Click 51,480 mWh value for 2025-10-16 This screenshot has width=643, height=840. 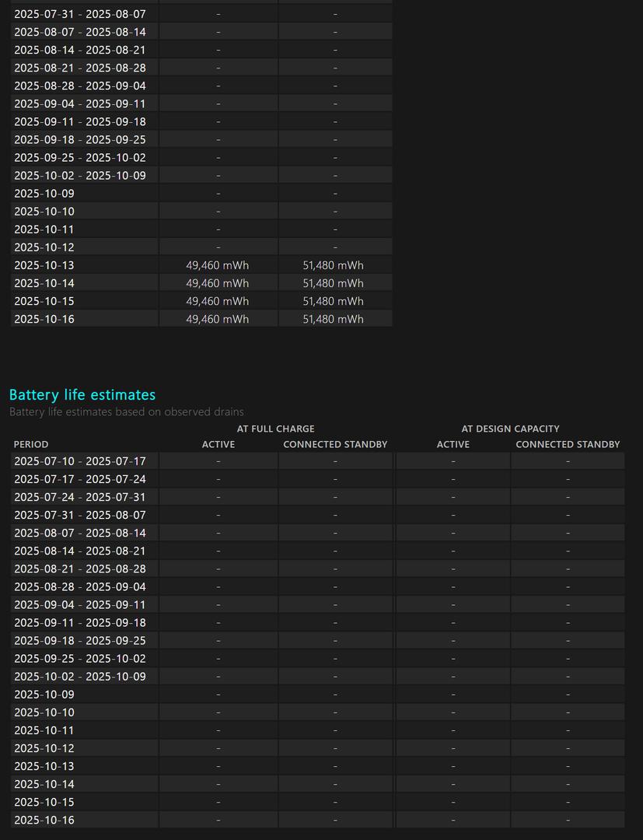(x=333, y=319)
